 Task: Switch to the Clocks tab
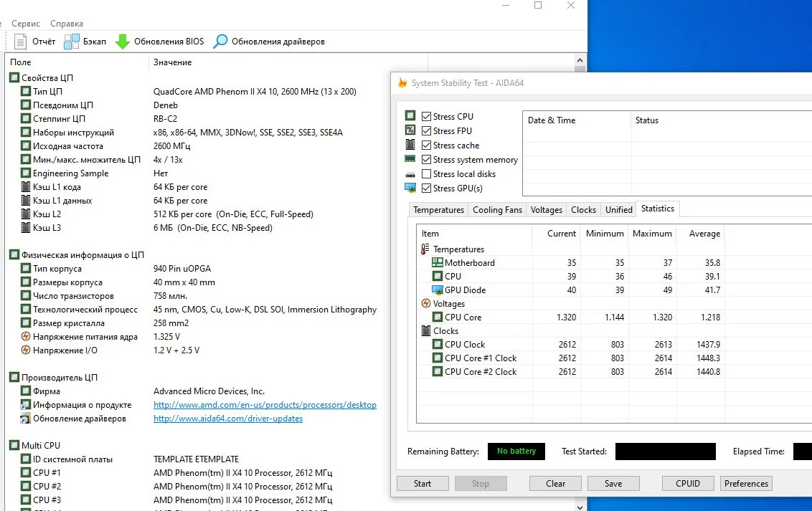tap(584, 210)
